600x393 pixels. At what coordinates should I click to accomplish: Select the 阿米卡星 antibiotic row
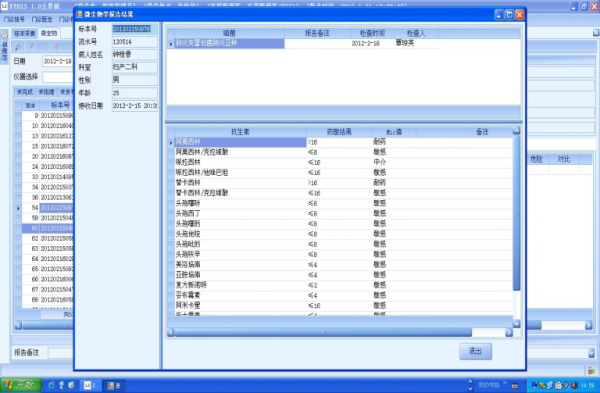click(341, 306)
